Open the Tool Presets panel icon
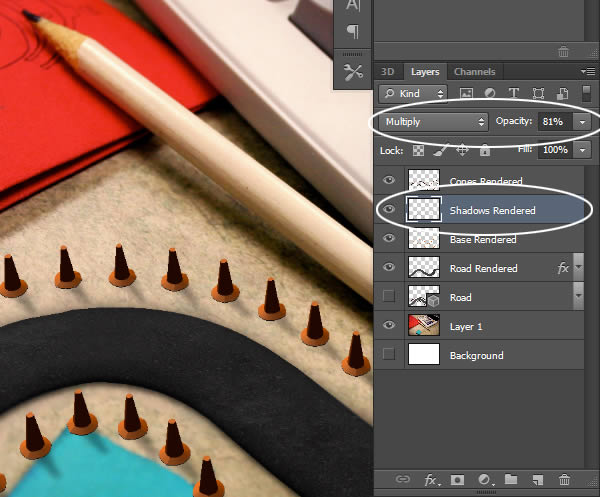Image resolution: width=600 pixels, height=497 pixels. 353,72
